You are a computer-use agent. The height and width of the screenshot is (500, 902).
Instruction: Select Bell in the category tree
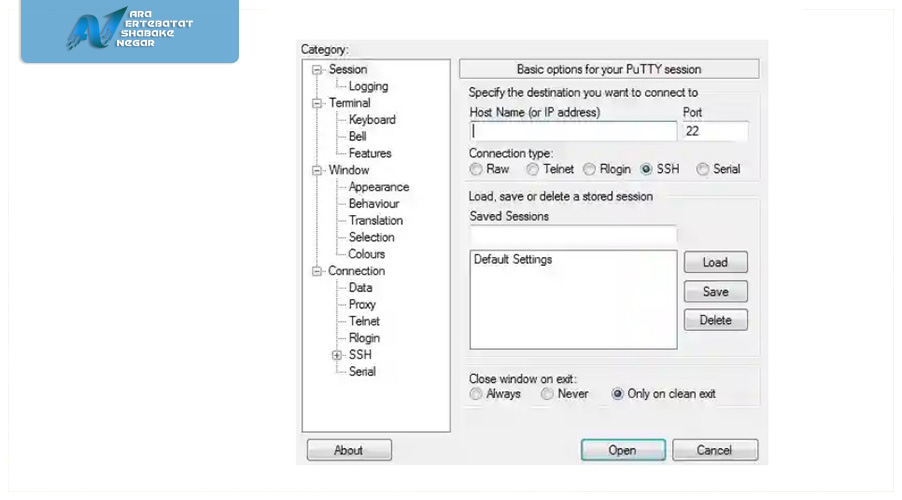coord(357,136)
